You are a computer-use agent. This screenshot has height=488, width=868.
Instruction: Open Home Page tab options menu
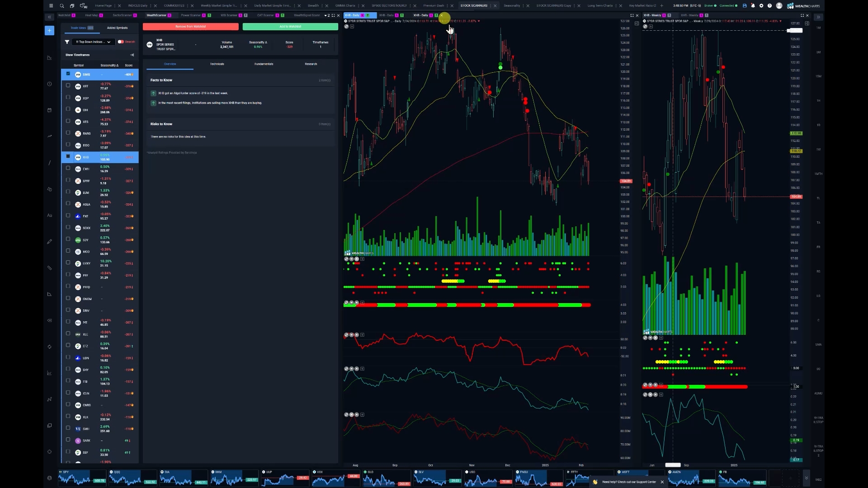coord(115,6)
